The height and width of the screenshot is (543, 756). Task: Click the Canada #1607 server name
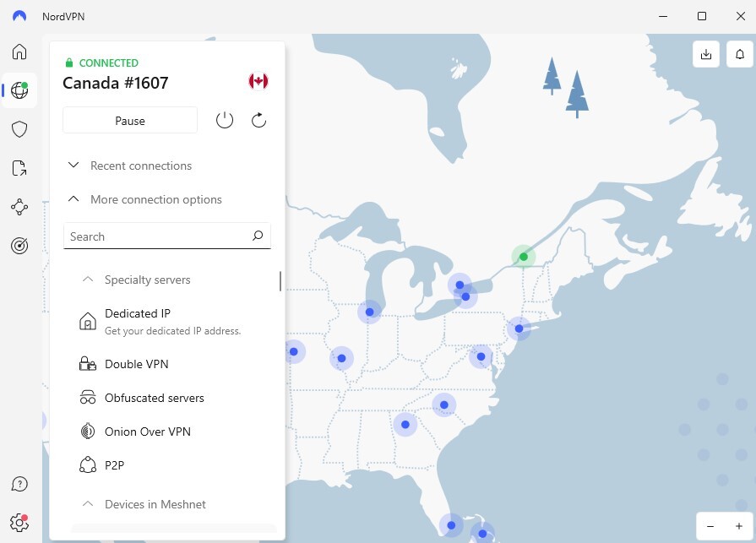coord(116,83)
